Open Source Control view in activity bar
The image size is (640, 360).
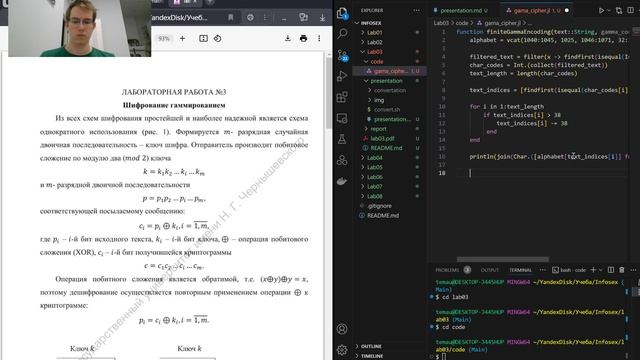[342, 55]
